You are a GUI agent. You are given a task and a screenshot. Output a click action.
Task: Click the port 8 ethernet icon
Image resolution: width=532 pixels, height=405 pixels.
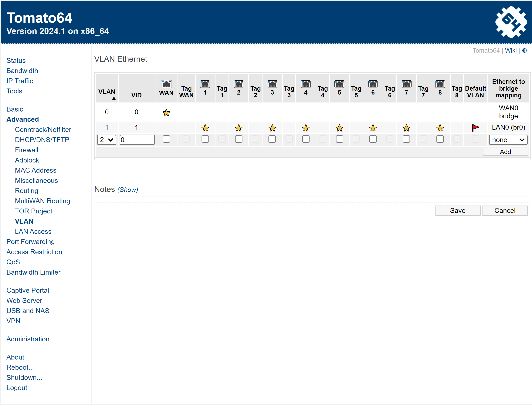coord(440,84)
